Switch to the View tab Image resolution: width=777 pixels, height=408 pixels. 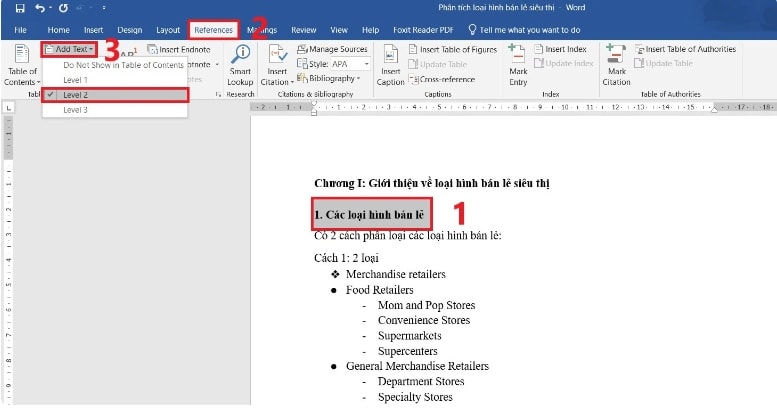pos(339,30)
